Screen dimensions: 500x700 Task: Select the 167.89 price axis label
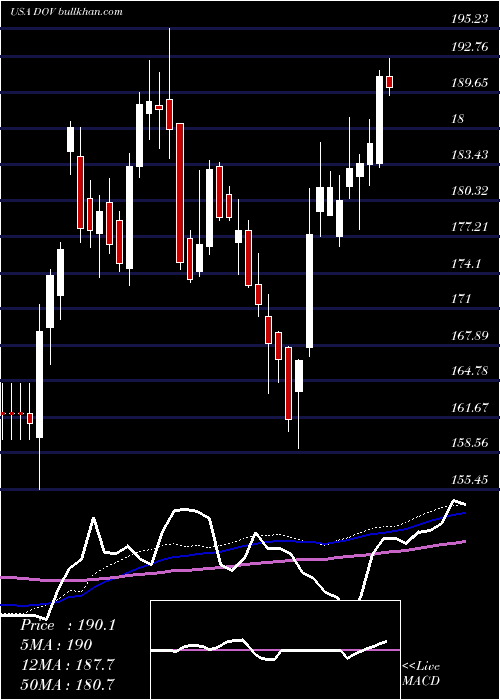pyautogui.click(x=469, y=336)
